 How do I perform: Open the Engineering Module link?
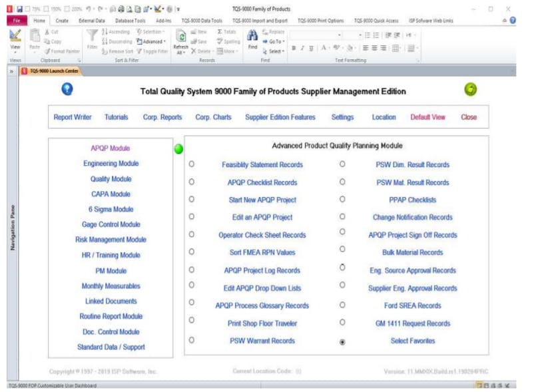tap(111, 163)
